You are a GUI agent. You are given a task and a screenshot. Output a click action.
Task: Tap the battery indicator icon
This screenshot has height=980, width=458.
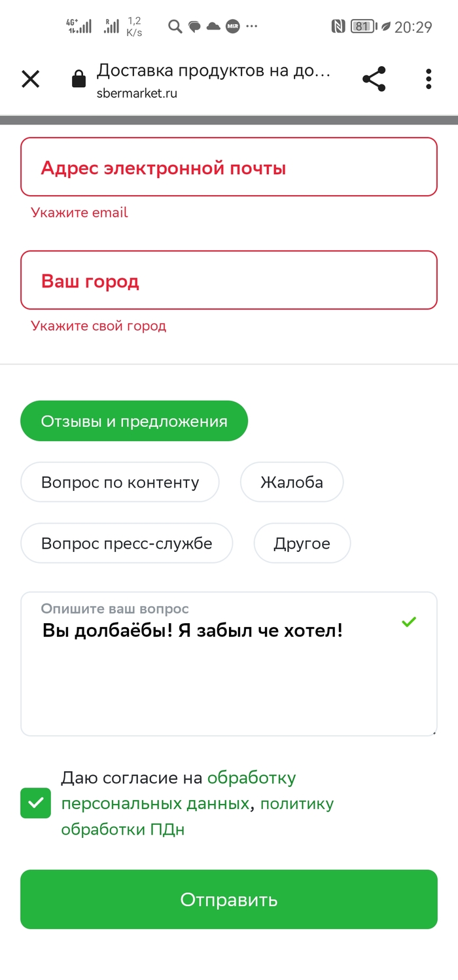[x=362, y=27]
